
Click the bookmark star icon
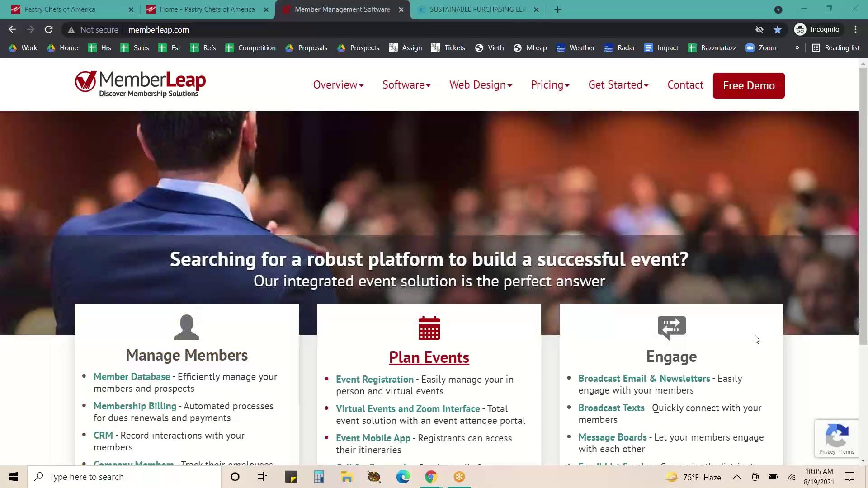tap(778, 29)
